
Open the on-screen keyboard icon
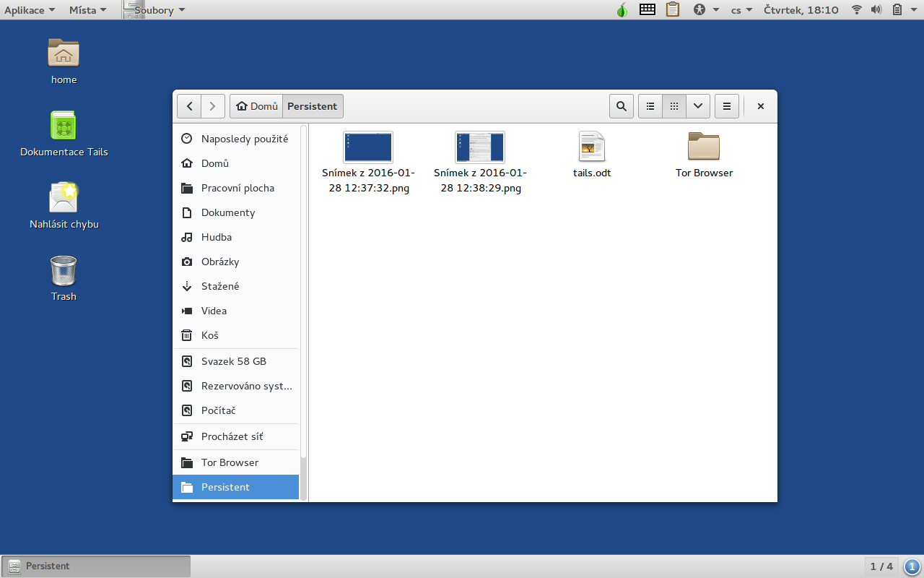[x=648, y=9]
